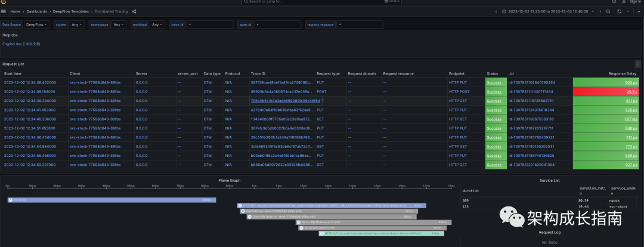Click id-7307851201625041354 cell
The height and width of the screenshot is (247, 644).
531,165
